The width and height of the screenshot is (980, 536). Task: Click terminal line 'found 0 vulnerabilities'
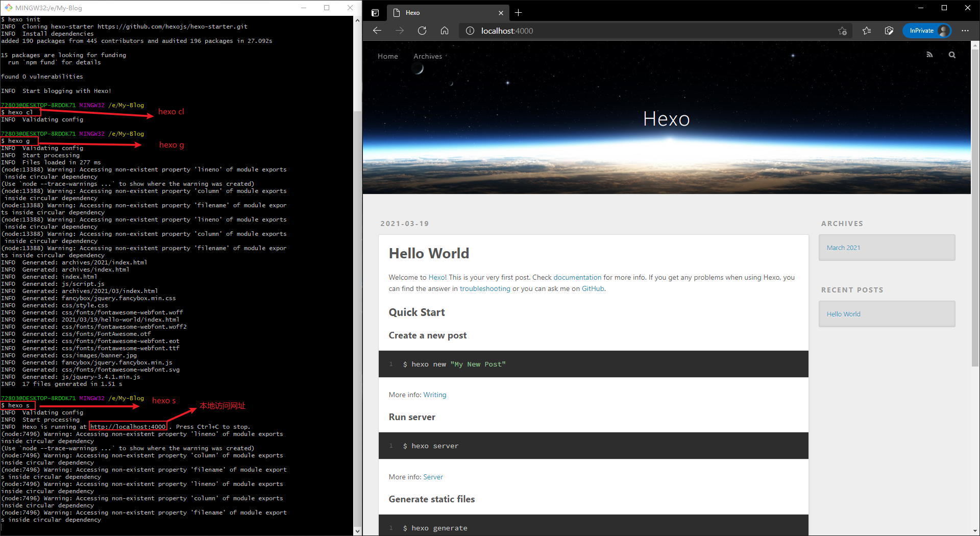point(42,77)
